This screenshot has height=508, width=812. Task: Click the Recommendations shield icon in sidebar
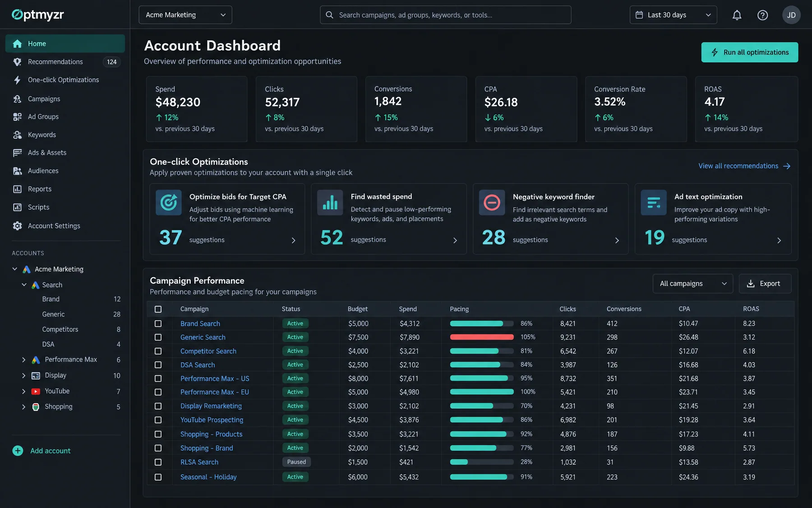coord(18,62)
